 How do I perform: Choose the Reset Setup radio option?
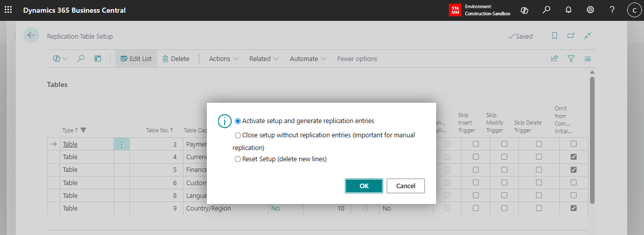238,159
